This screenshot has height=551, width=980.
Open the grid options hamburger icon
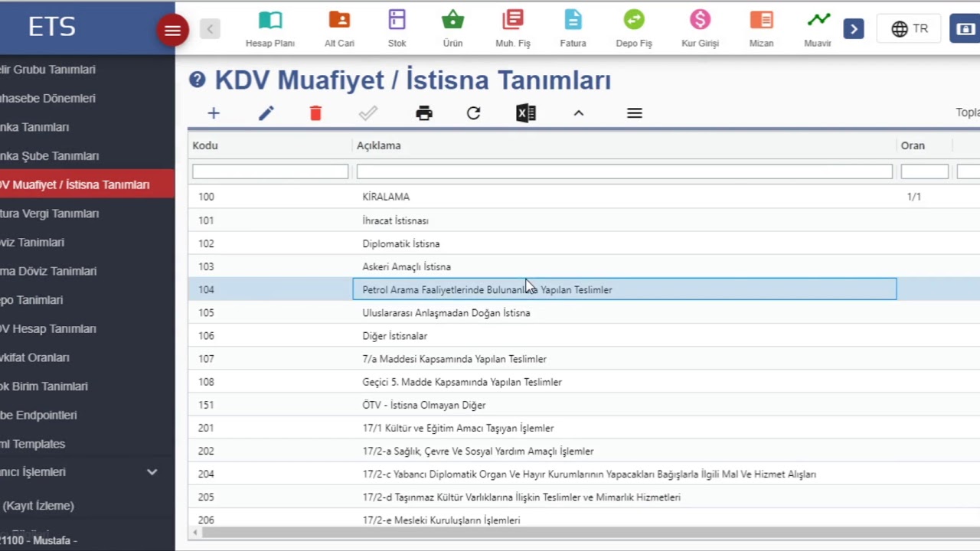point(634,113)
